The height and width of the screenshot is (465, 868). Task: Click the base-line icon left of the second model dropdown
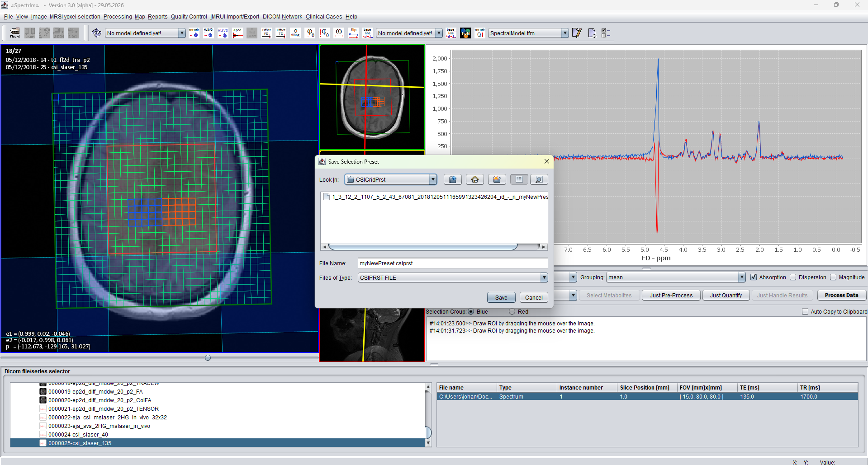(368, 33)
